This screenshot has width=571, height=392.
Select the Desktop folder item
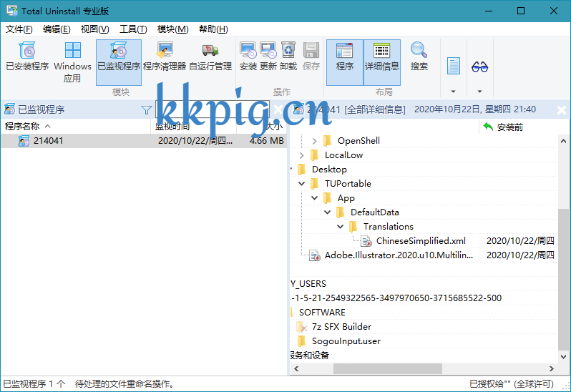[x=329, y=170]
